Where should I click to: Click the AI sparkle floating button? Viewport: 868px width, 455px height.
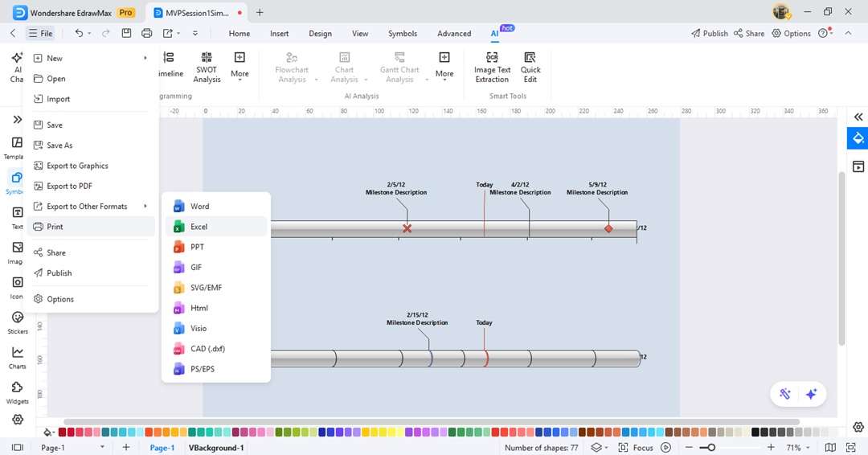pos(812,394)
